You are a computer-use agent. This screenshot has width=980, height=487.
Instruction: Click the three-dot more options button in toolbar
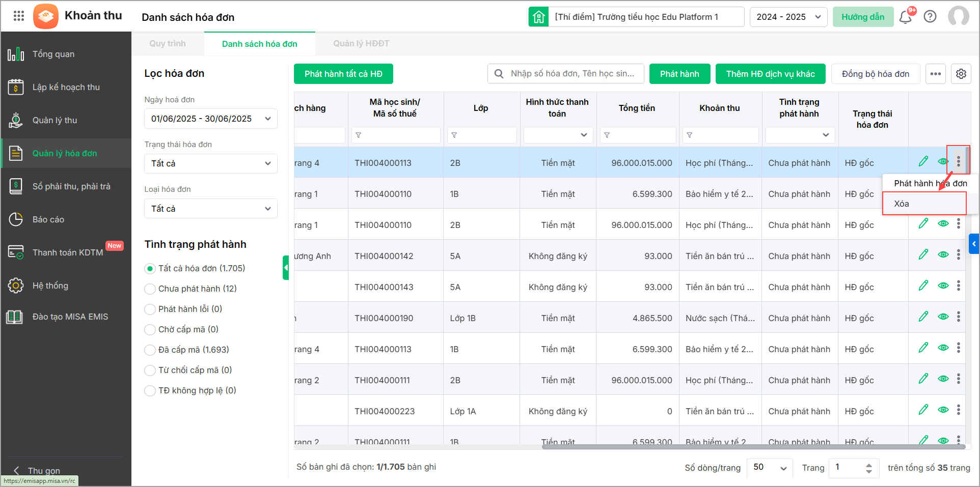pyautogui.click(x=935, y=74)
